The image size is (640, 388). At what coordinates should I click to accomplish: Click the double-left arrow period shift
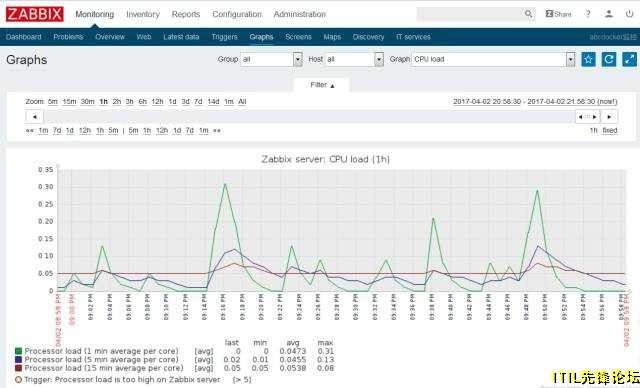(x=29, y=131)
